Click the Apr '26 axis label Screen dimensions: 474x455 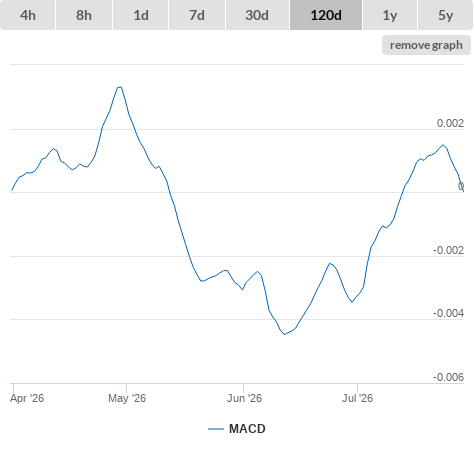(27, 398)
